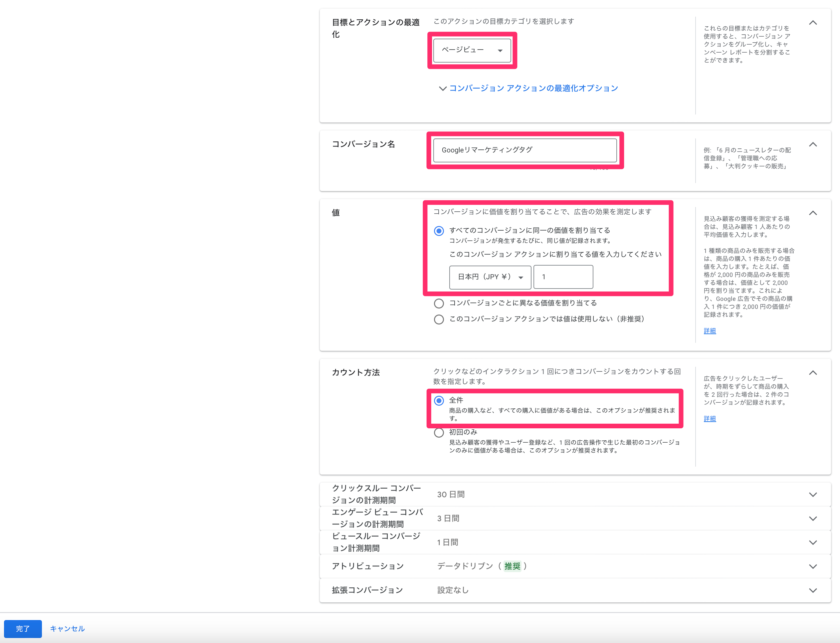
Task: Click the 完了 button
Action: click(23, 629)
